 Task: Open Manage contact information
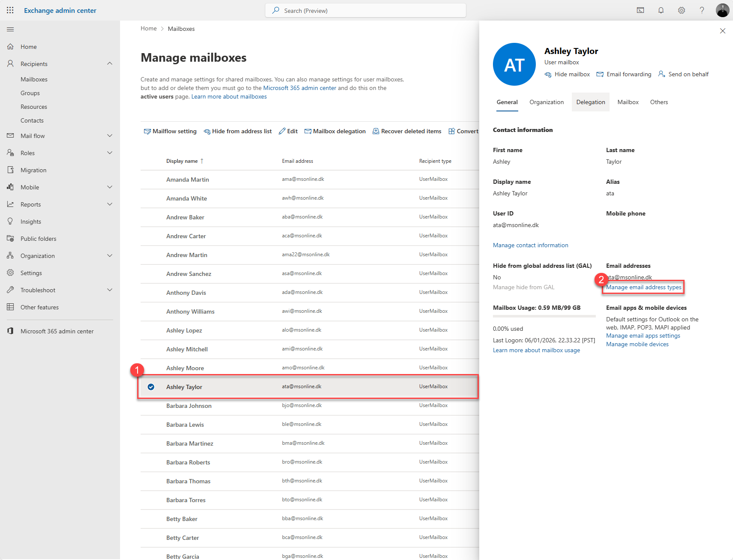point(530,245)
